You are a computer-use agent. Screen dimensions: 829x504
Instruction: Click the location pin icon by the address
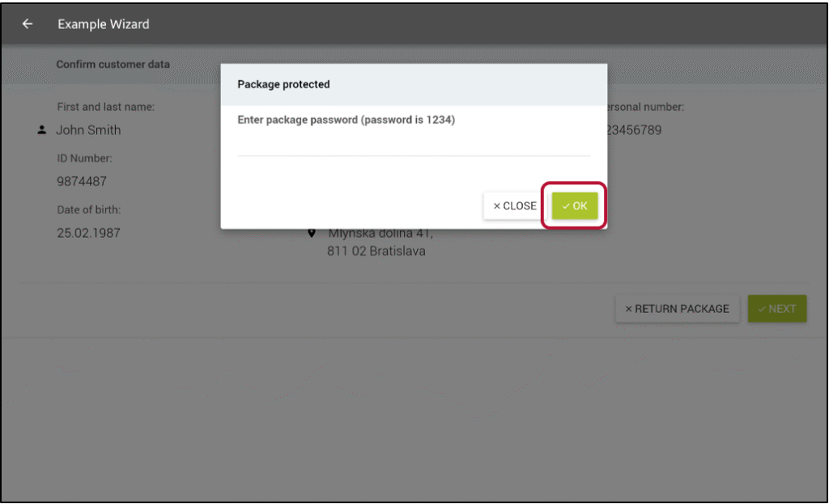[x=312, y=233]
